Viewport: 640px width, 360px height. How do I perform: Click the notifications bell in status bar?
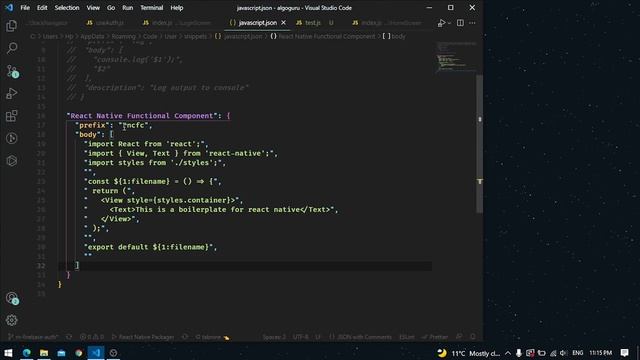[473, 337]
